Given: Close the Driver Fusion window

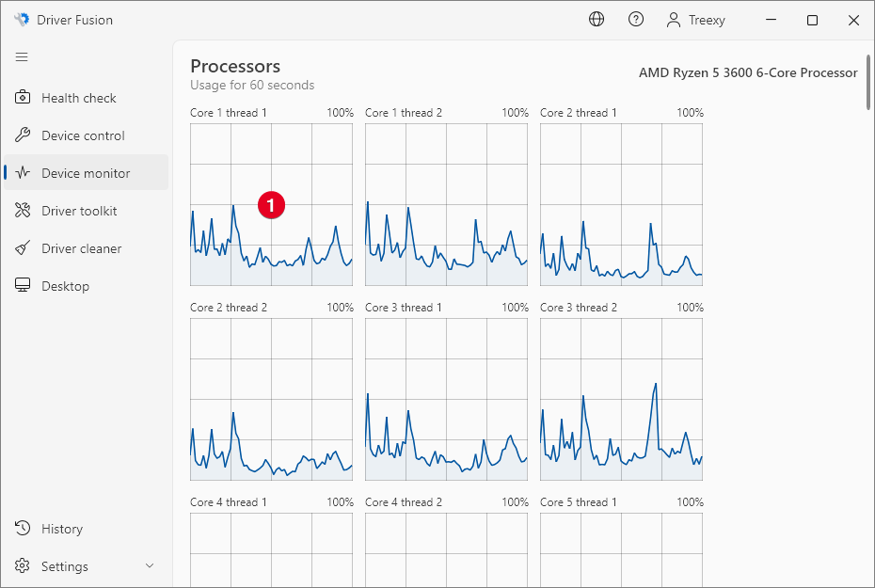Looking at the screenshot, I should [853, 20].
